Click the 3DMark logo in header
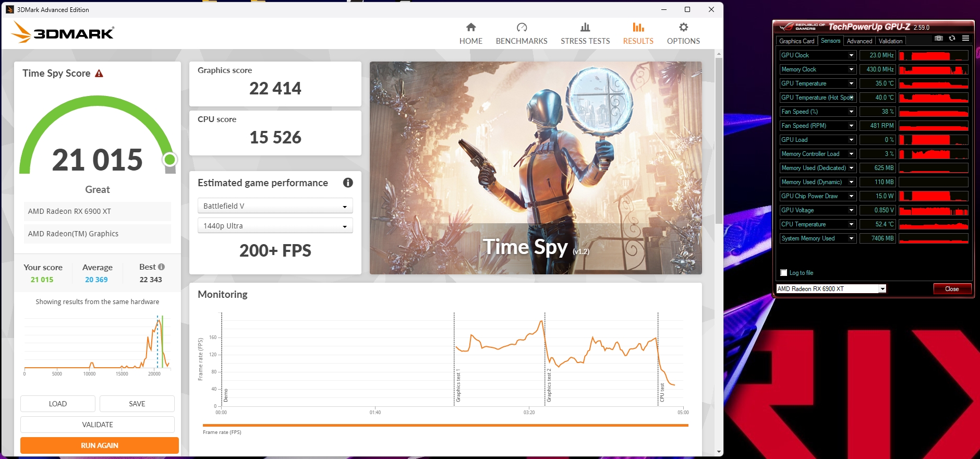 click(x=63, y=32)
